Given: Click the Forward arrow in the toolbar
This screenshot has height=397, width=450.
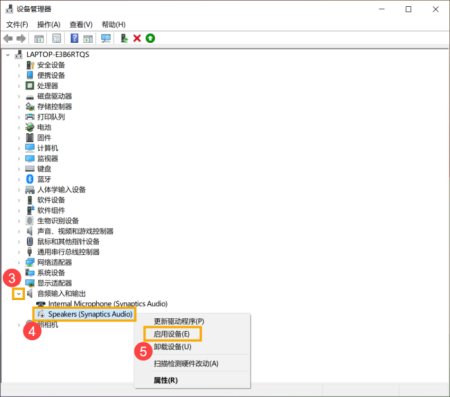Looking at the screenshot, I should tap(21, 39).
